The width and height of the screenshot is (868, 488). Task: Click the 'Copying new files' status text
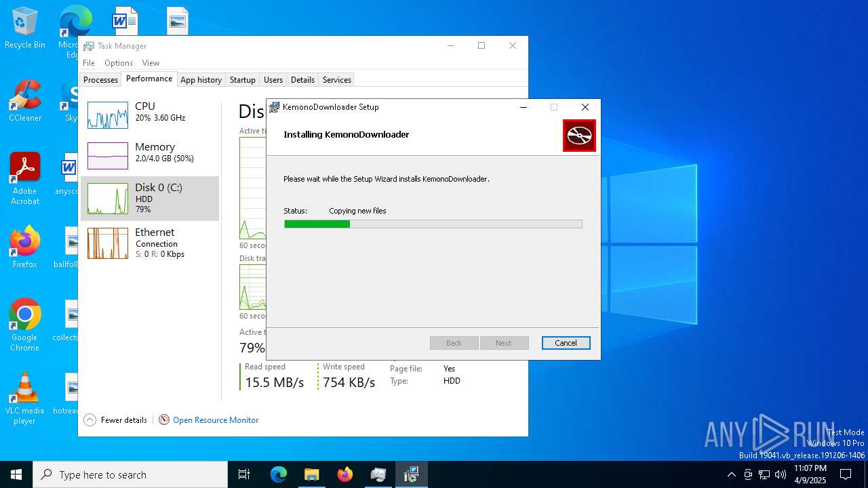point(357,211)
